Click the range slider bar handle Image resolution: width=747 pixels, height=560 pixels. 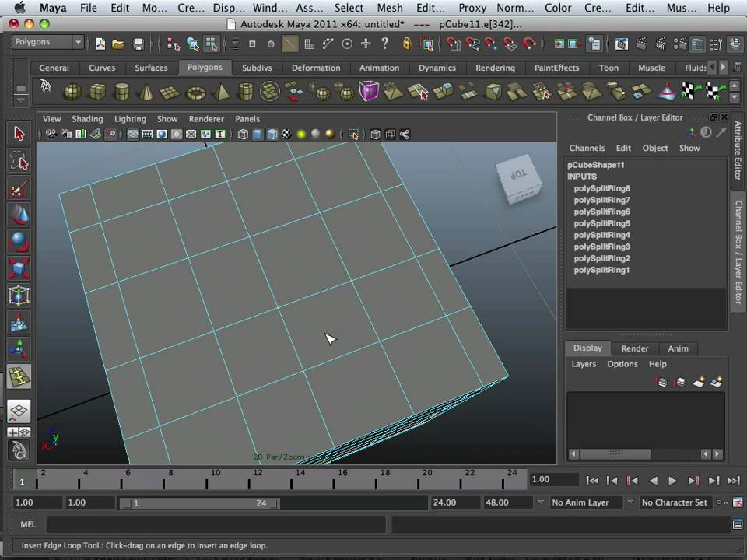click(198, 503)
